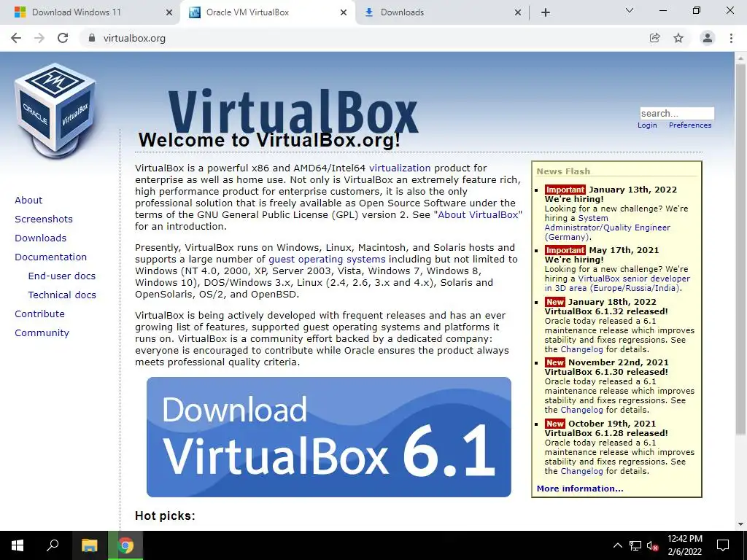Open Changelog link for 6.1.28 release

pyautogui.click(x=581, y=471)
